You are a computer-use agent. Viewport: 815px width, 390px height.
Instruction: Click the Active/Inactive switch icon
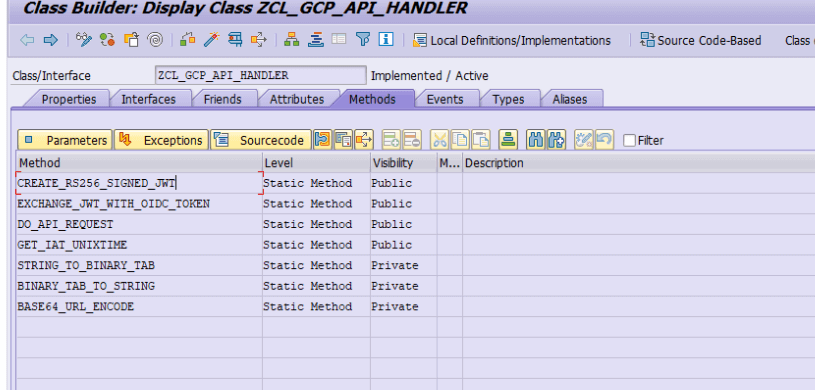pos(108,40)
